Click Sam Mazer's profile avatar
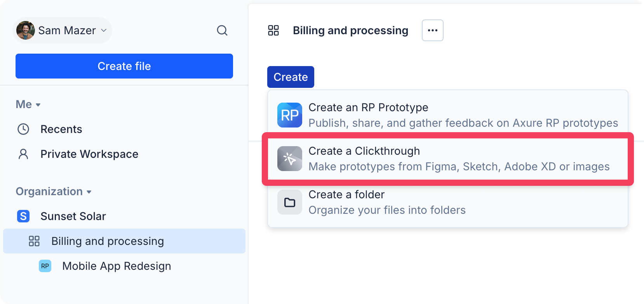Image resolution: width=644 pixels, height=304 pixels. pyautogui.click(x=26, y=30)
